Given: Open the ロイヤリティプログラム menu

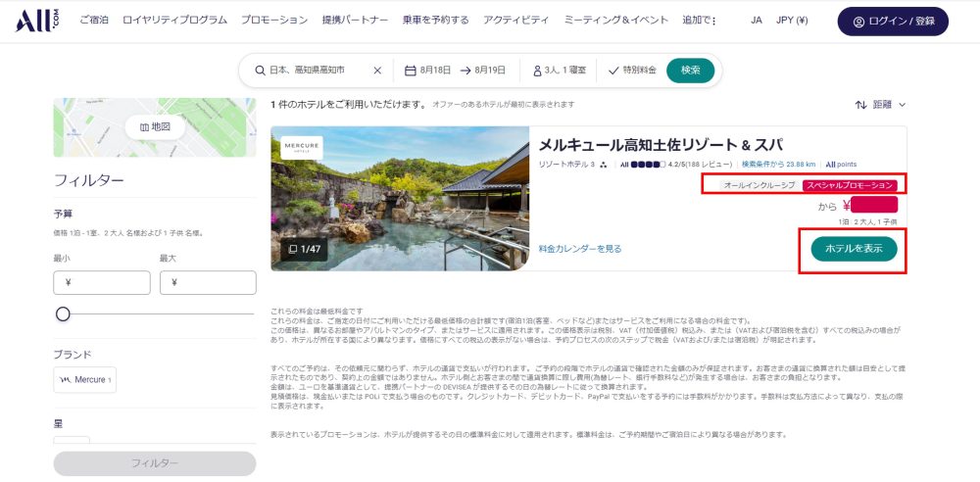Looking at the screenshot, I should pos(175,21).
